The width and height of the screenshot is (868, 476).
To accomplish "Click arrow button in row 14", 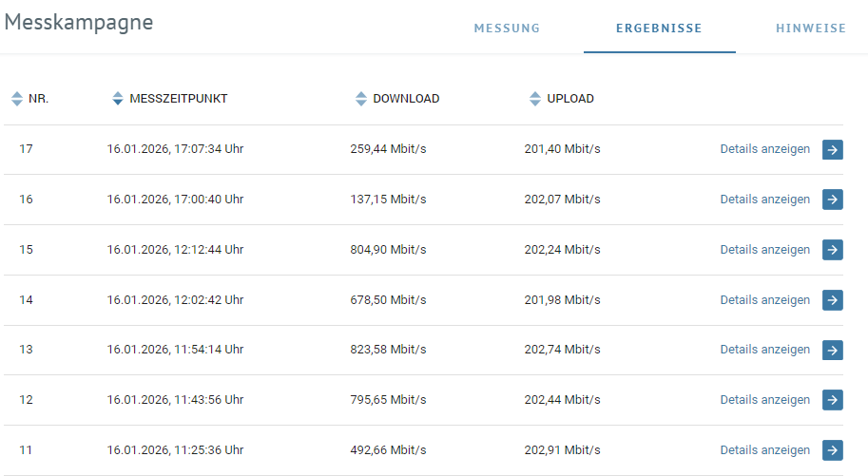I will (833, 300).
